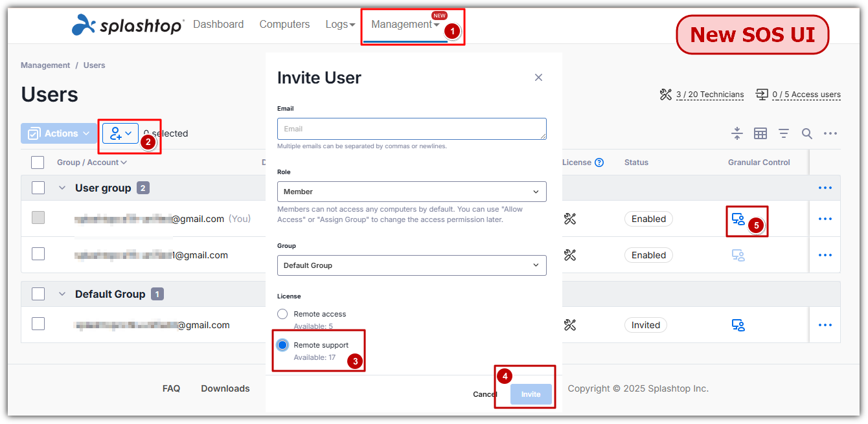Click the Email input field
Image resolution: width=868 pixels, height=424 pixels.
[411, 129]
